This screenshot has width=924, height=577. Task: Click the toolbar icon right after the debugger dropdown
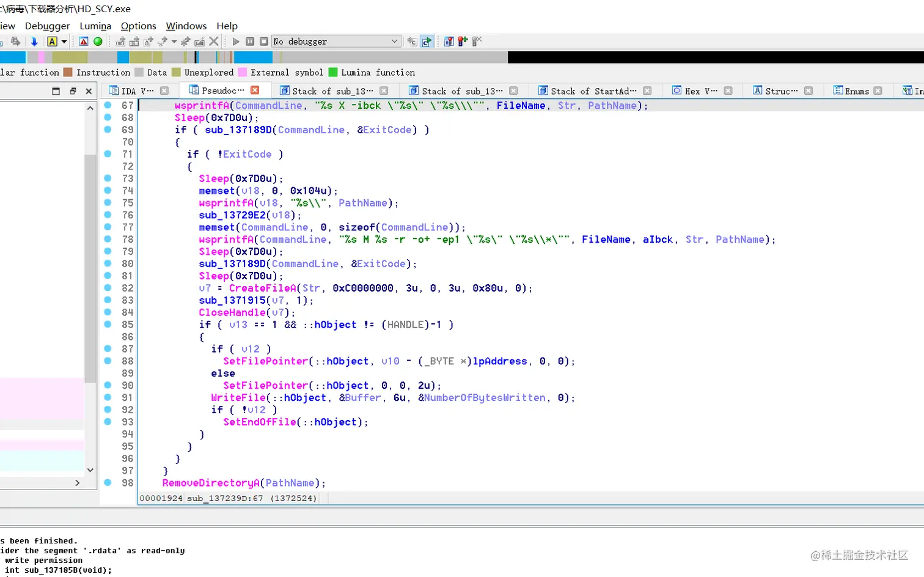(x=413, y=42)
